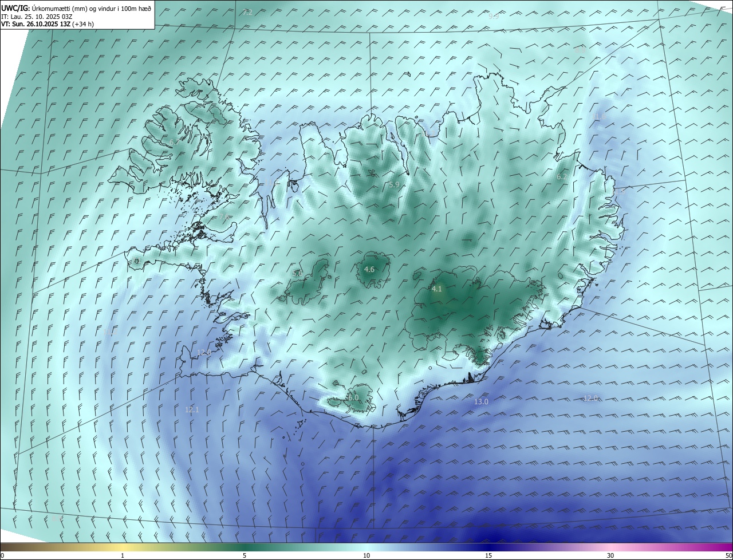Click the 12.1 value label on the map
The width and height of the screenshot is (733, 560).
click(x=192, y=409)
